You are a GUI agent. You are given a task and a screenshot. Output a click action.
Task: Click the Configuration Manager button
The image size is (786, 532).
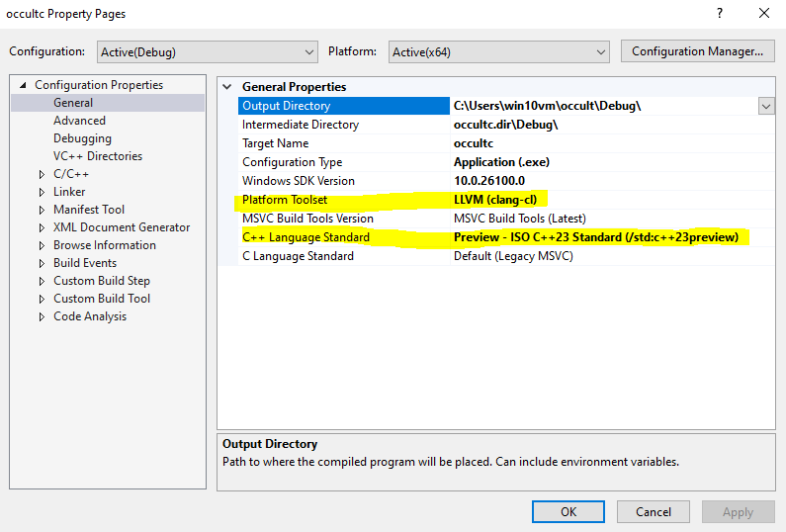[x=697, y=51]
